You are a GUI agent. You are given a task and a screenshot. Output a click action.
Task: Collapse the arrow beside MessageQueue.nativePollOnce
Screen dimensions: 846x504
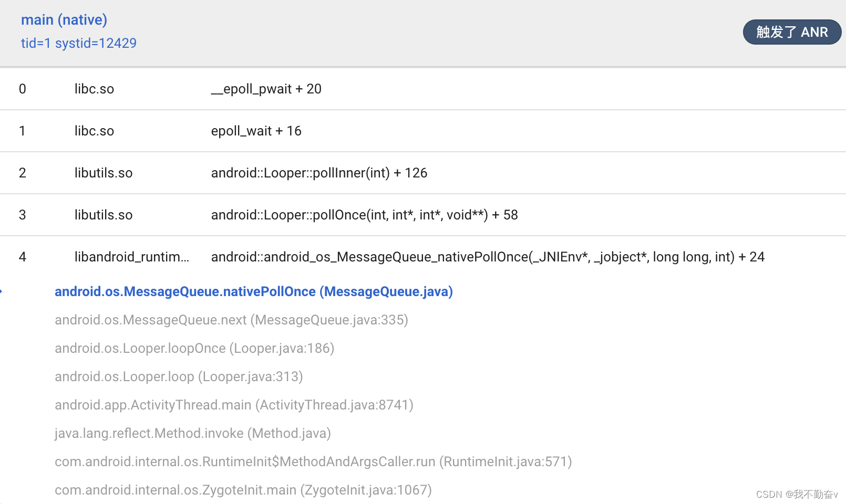pyautogui.click(x=2, y=291)
